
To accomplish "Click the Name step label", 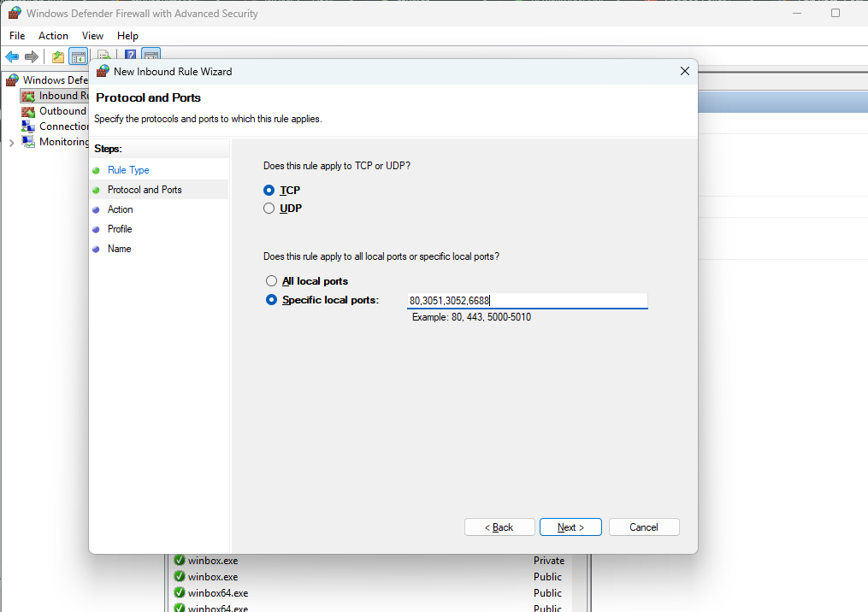I will (x=119, y=249).
